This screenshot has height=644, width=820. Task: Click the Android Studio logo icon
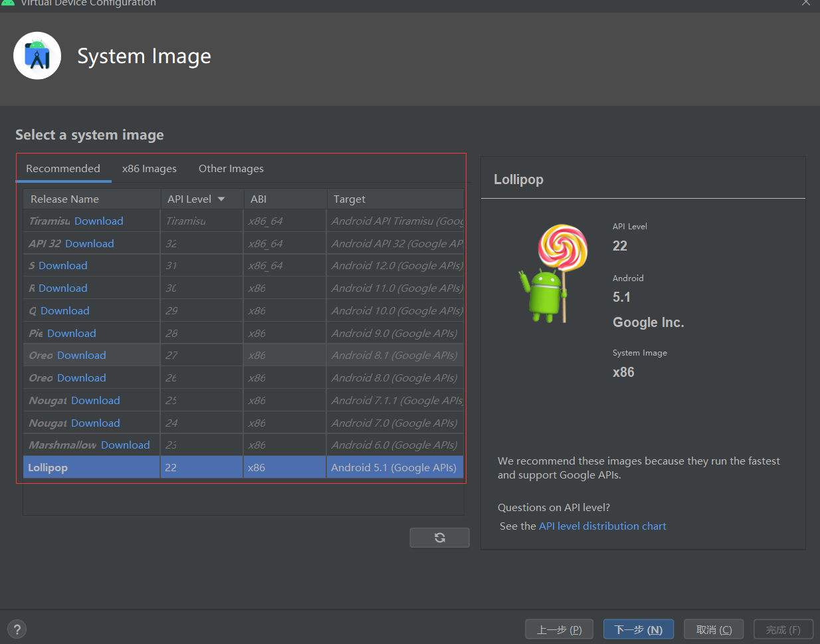pyautogui.click(x=37, y=56)
